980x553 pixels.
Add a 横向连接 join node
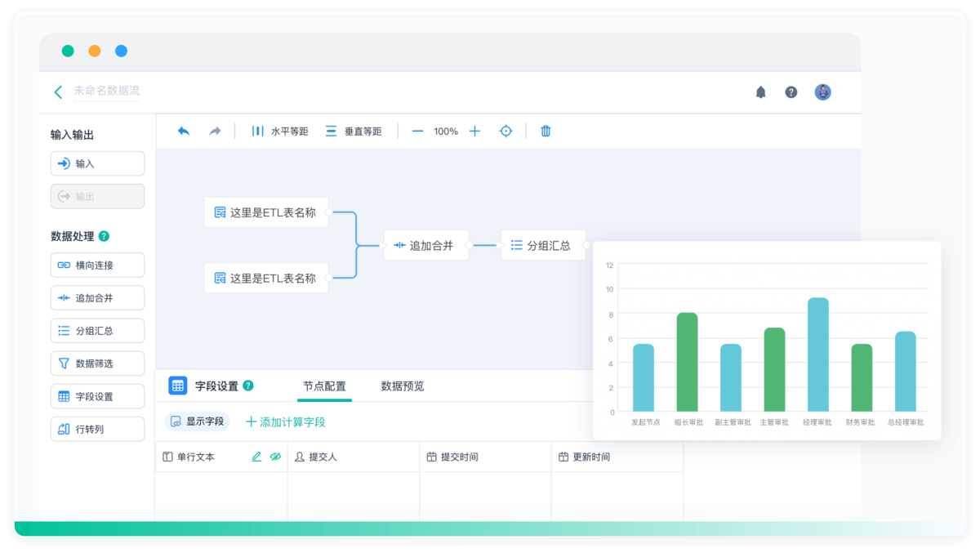pyautogui.click(x=97, y=265)
